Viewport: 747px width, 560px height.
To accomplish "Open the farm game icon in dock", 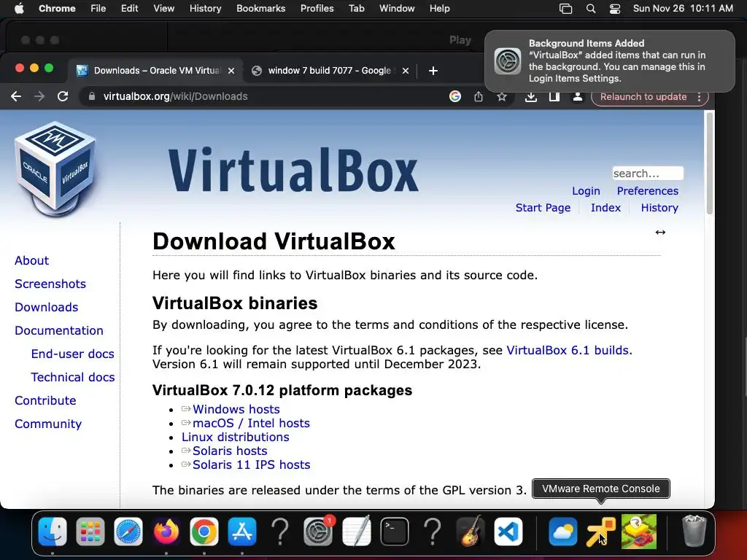I will tap(639, 532).
